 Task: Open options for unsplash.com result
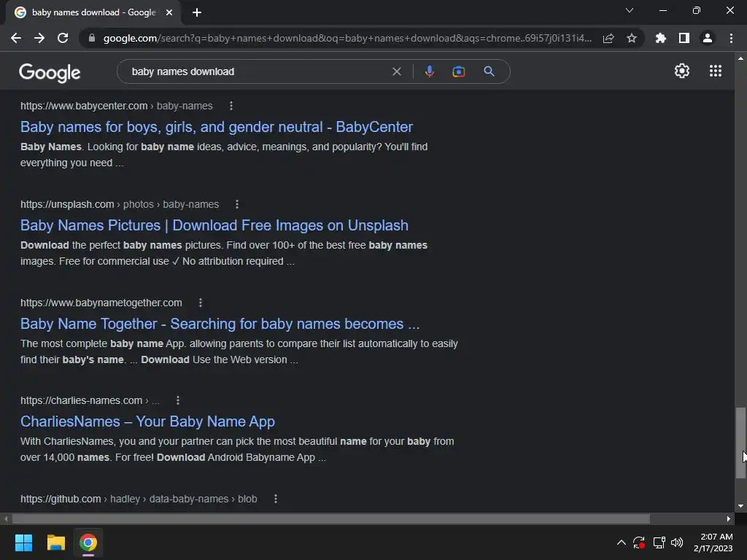click(237, 204)
